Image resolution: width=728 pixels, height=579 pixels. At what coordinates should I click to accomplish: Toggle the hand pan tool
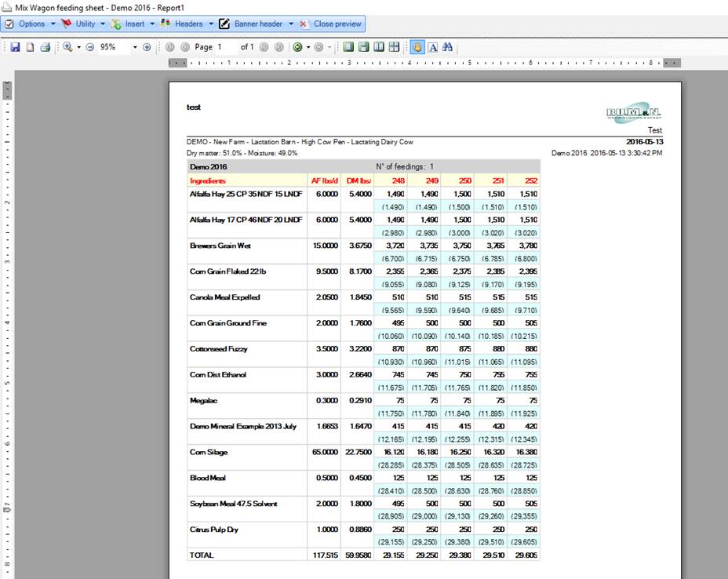[x=417, y=47]
